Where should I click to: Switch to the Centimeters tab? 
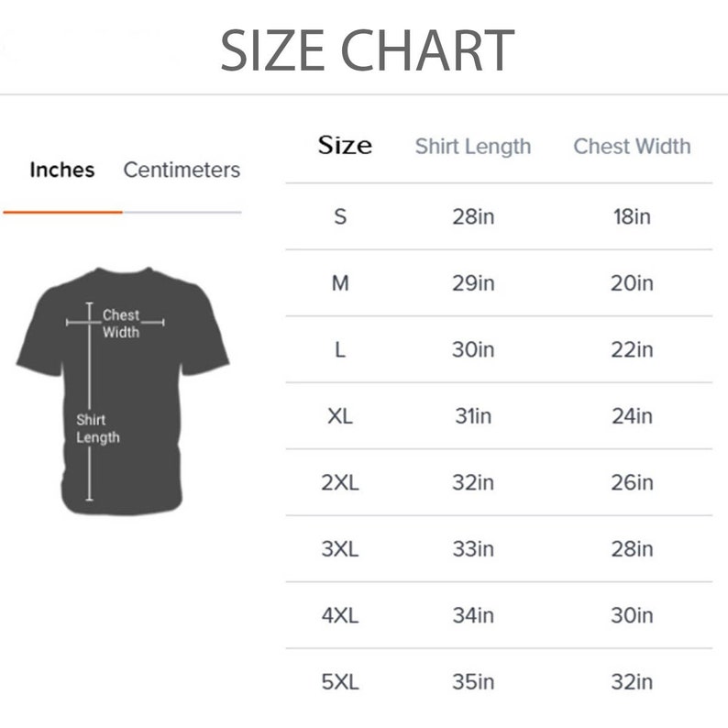pyautogui.click(x=182, y=170)
